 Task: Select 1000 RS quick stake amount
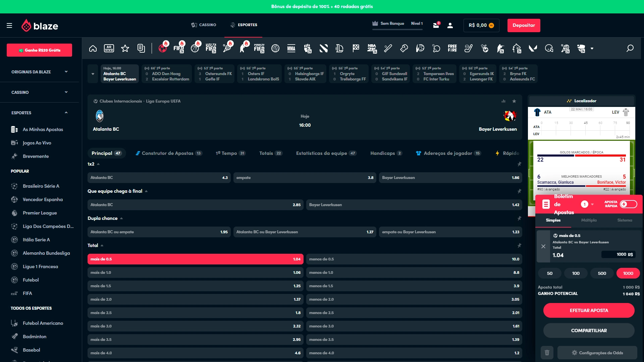pos(628,273)
